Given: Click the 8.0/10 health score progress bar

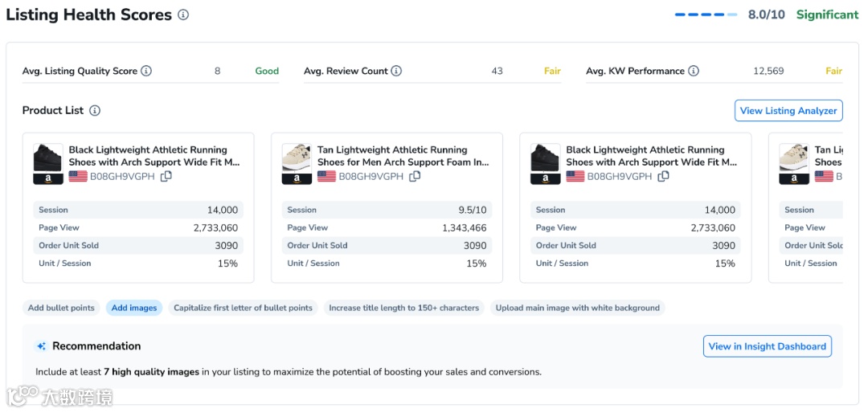Looking at the screenshot, I should (706, 14).
